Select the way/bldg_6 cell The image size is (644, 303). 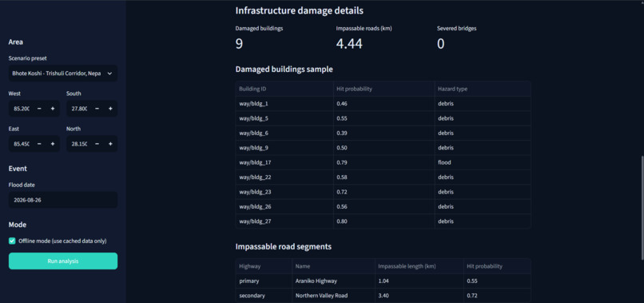point(284,134)
